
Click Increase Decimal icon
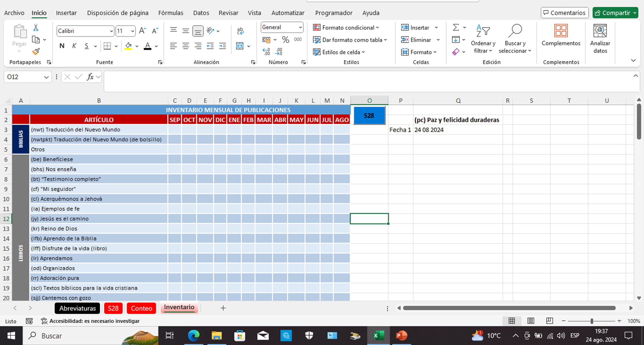pyautogui.click(x=266, y=51)
